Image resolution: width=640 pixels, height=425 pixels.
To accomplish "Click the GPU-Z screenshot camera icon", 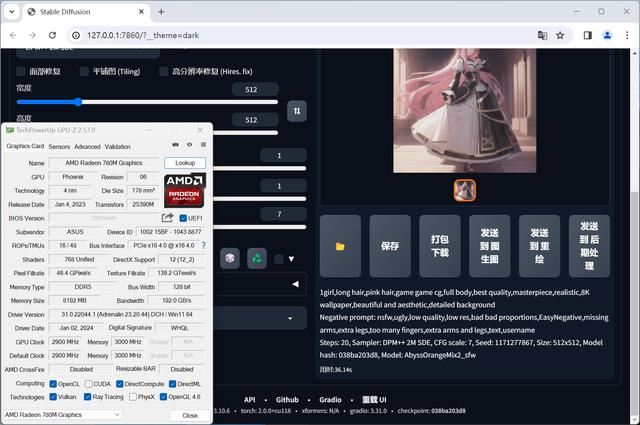I will (176, 145).
